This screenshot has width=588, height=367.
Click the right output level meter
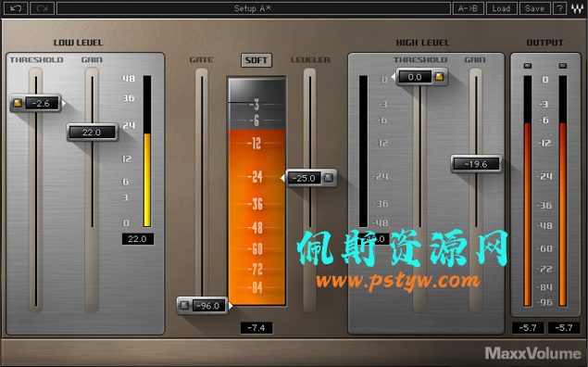563,191
